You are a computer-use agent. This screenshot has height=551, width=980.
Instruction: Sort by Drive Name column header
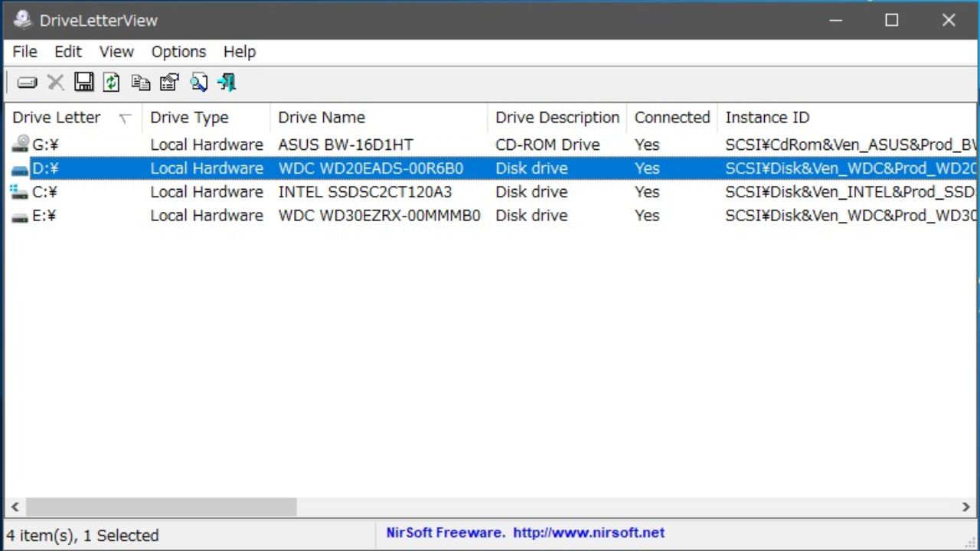378,118
